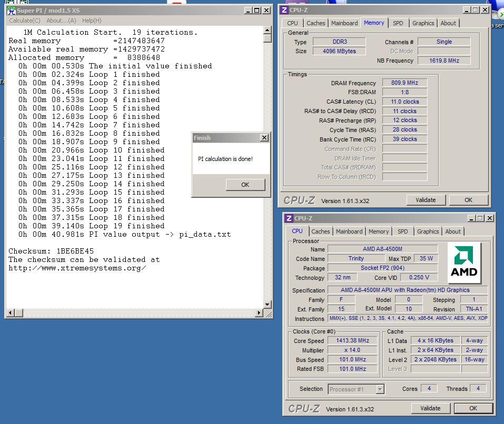Click the FSB:DRAM 1:8 value

coord(404,92)
